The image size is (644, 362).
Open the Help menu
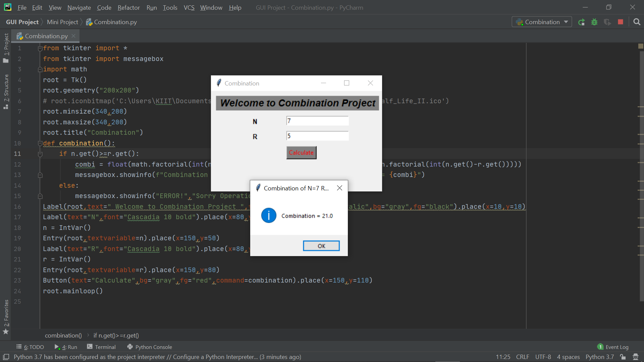[x=235, y=7]
